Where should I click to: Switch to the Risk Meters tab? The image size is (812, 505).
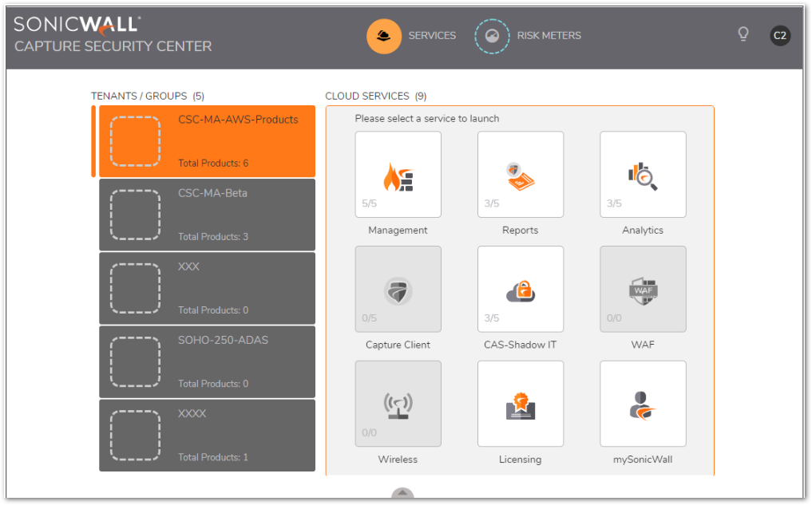pyautogui.click(x=529, y=36)
